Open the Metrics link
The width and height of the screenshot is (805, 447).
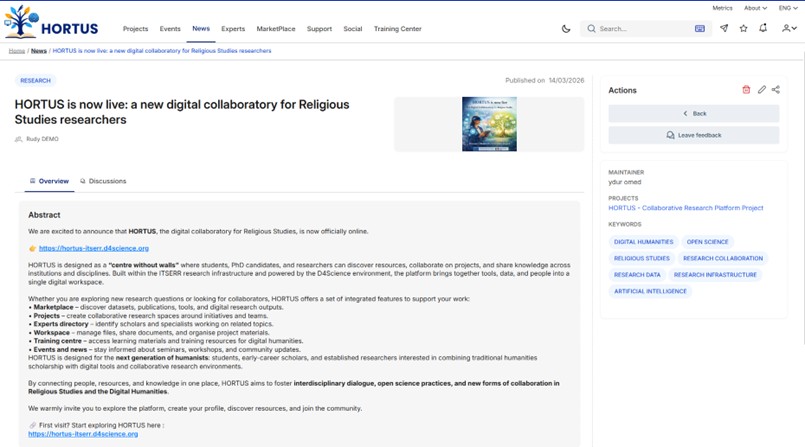(722, 8)
